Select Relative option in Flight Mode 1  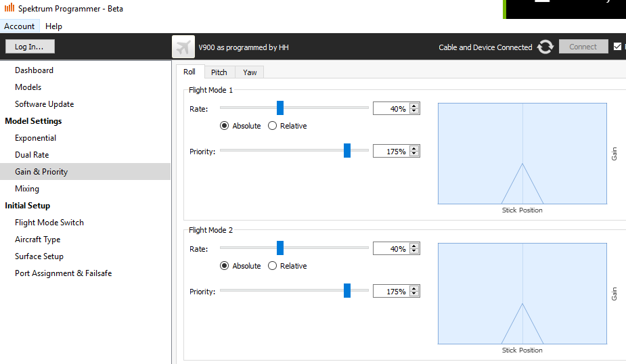(273, 126)
